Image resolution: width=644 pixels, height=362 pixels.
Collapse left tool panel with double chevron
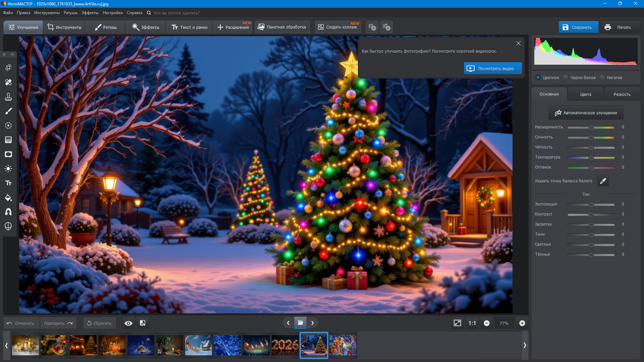click(12, 54)
